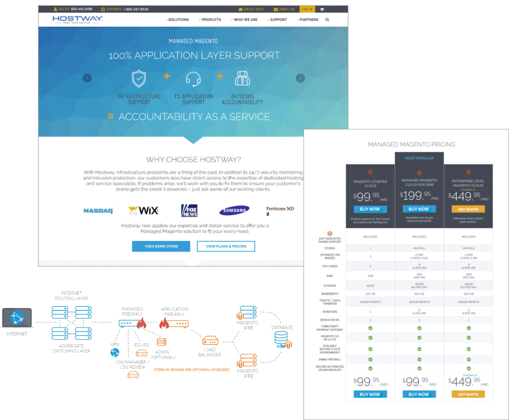Click the Samsung client logo

[x=234, y=210]
